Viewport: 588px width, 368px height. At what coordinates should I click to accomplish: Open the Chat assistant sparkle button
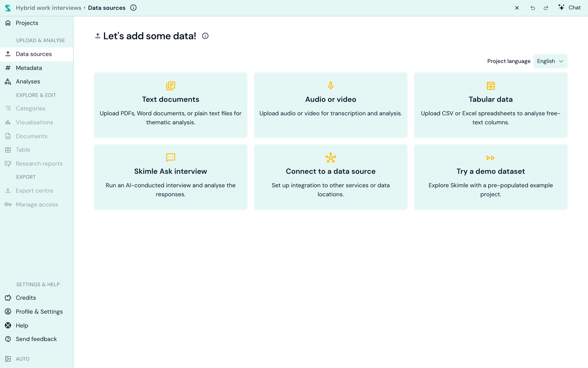tap(569, 8)
